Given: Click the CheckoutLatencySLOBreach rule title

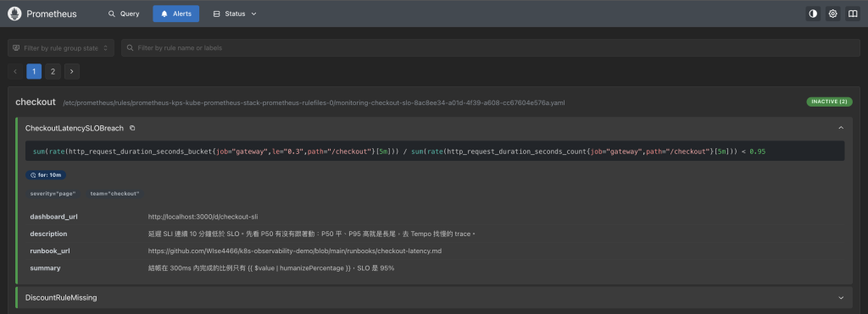Looking at the screenshot, I should [75, 128].
